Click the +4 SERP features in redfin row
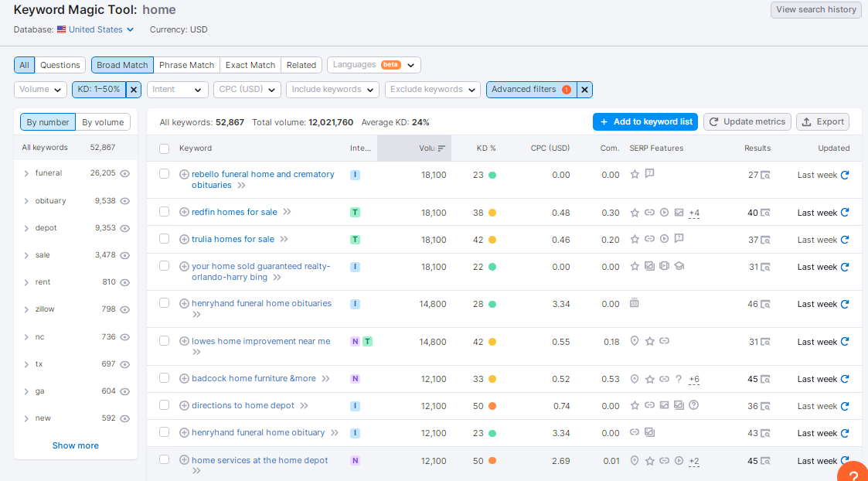 (694, 213)
